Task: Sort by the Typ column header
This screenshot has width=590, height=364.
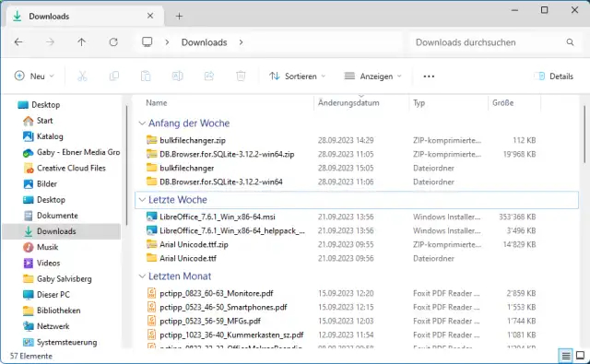Action: point(419,102)
